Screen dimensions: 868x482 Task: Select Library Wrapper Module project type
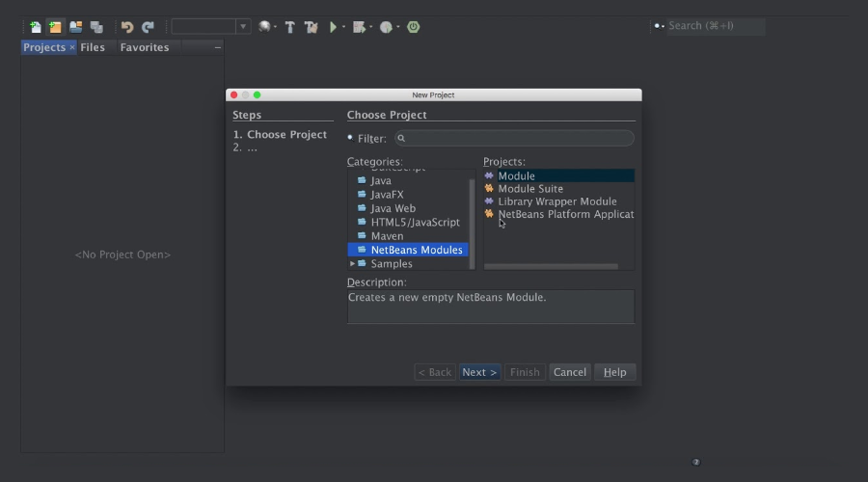point(559,201)
